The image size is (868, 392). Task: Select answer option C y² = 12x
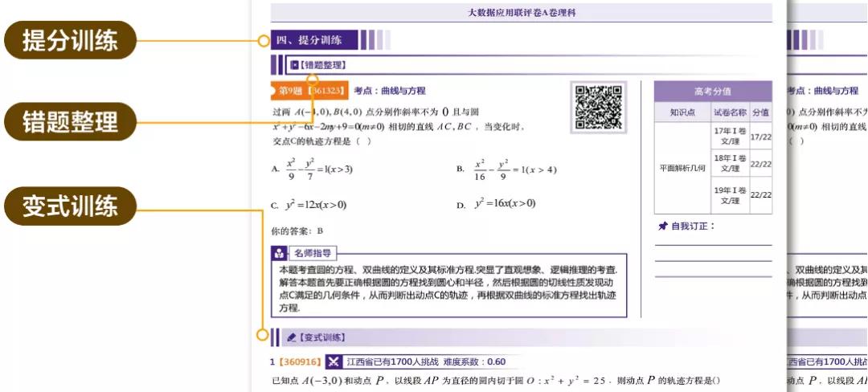coord(309,205)
